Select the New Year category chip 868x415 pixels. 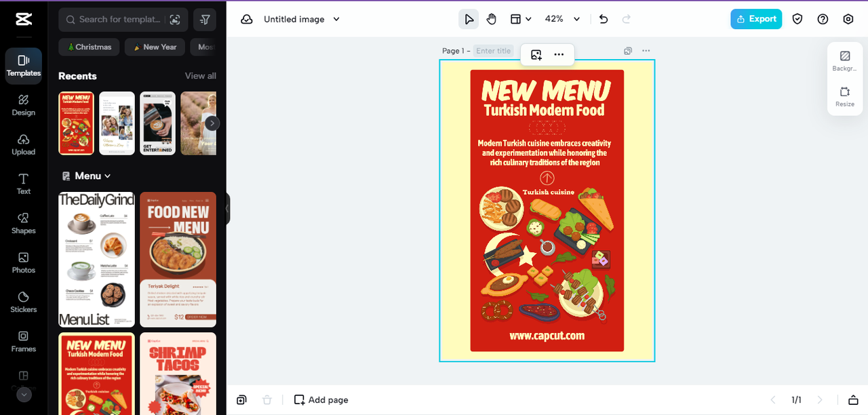click(155, 47)
